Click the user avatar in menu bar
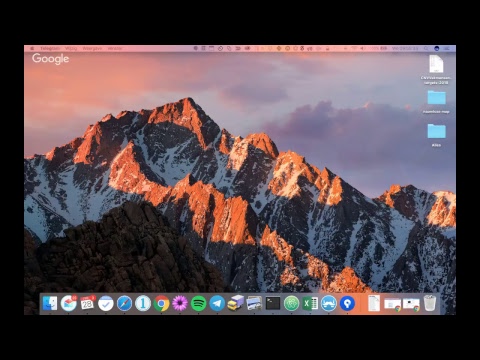The image size is (480, 360). coord(437,48)
